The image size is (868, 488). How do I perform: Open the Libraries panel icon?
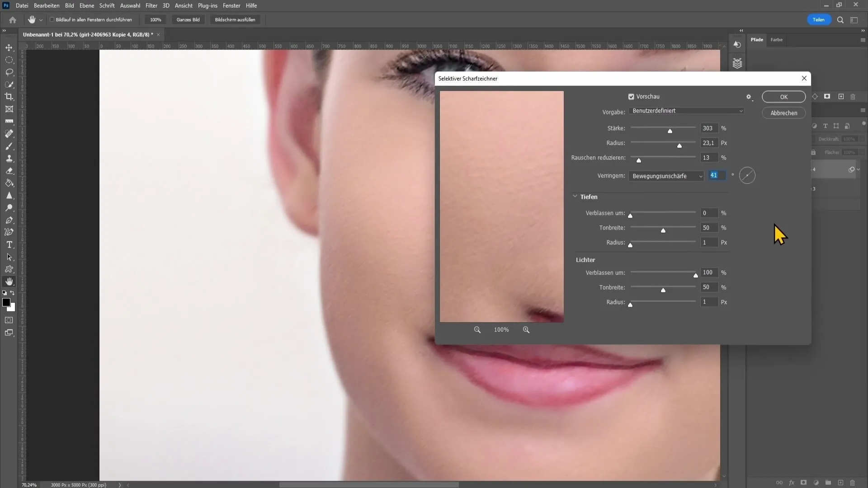coord(737,63)
